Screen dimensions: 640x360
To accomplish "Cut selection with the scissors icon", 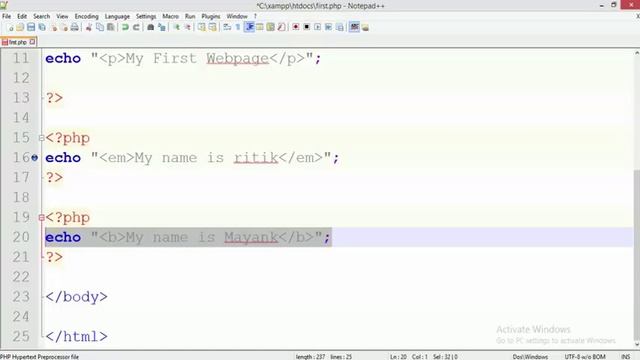I will tap(89, 27).
